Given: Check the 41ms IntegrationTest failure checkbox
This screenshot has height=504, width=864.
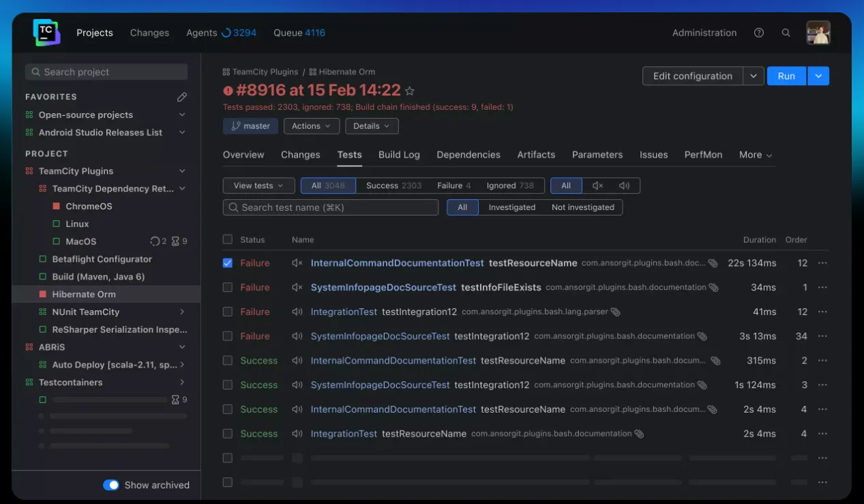Looking at the screenshot, I should pos(228,312).
